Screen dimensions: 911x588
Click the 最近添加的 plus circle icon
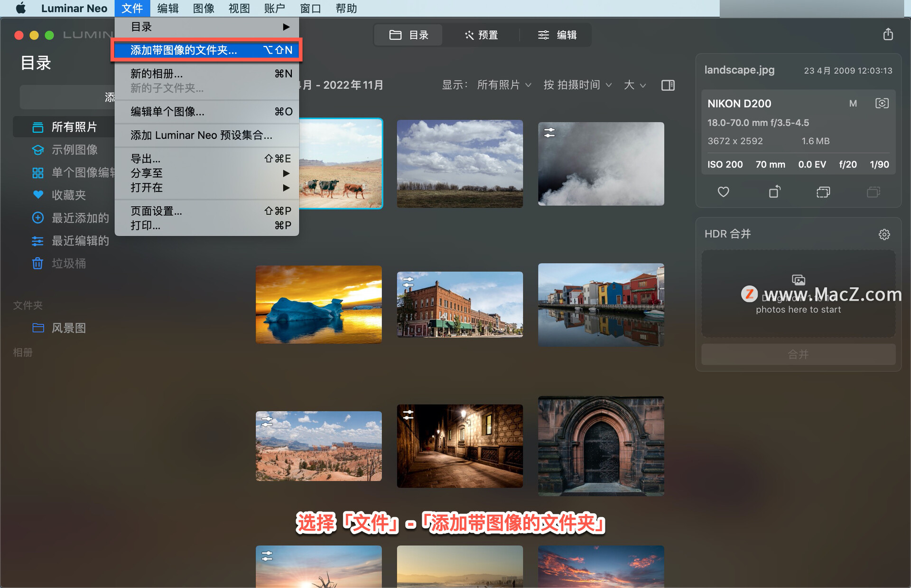click(37, 218)
